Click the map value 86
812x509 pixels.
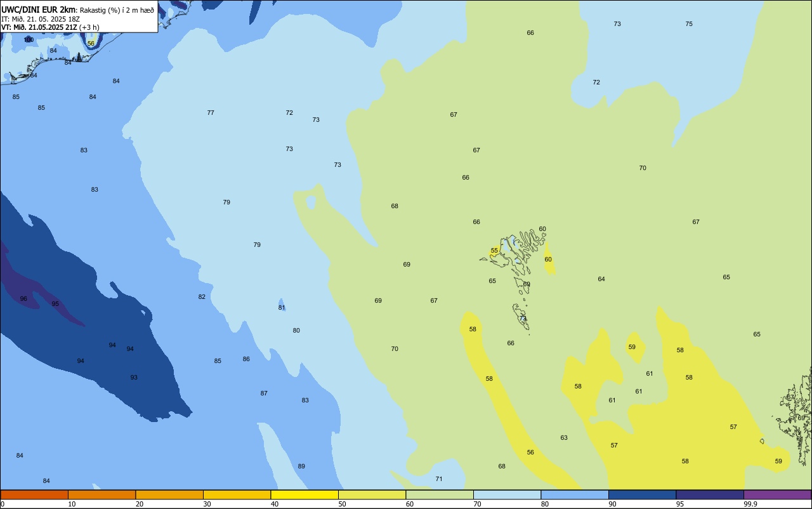(246, 359)
